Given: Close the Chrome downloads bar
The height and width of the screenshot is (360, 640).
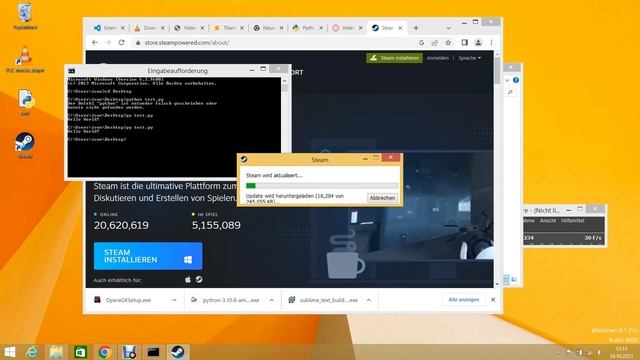Looking at the screenshot, I should [493, 300].
